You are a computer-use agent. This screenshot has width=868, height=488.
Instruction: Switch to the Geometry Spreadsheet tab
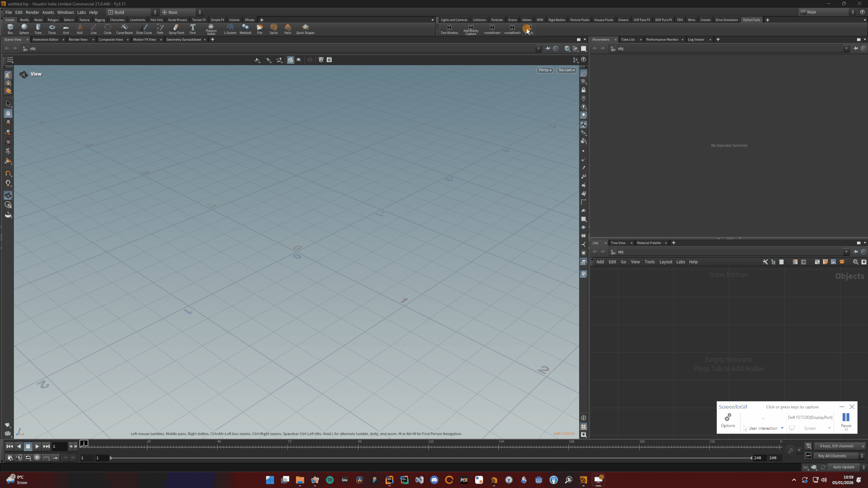[183, 40]
